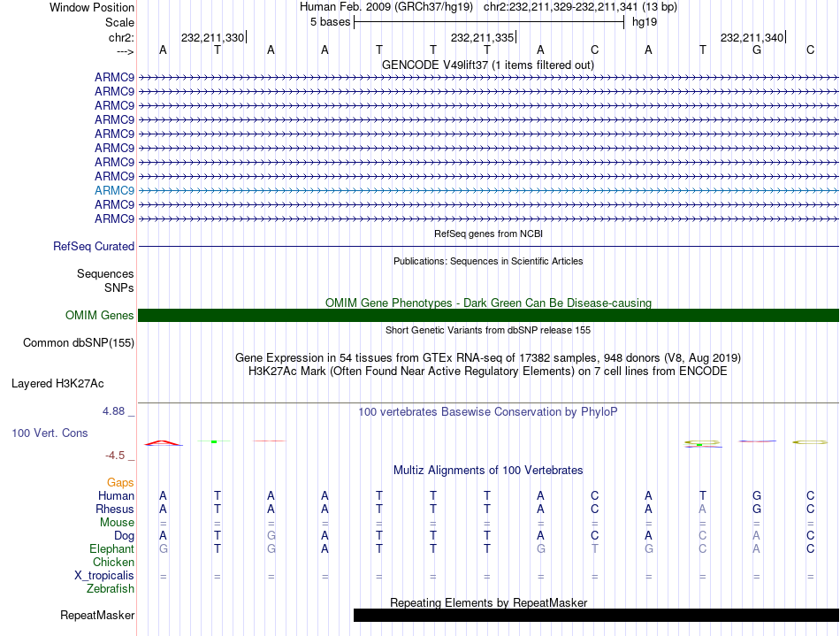Click the 232,211,330 ruler position
Screen dimensions: 840x636
click(212, 37)
